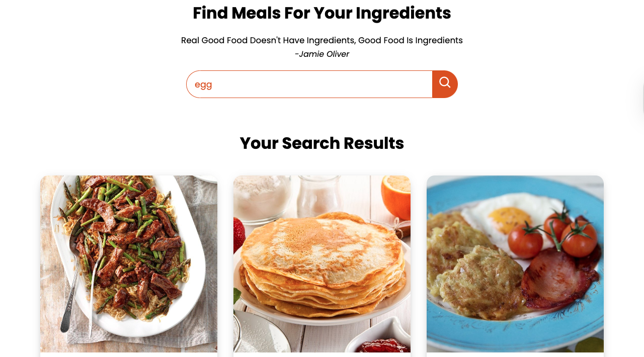
Task: Click the "Your Search Results" heading
Action: point(322,143)
